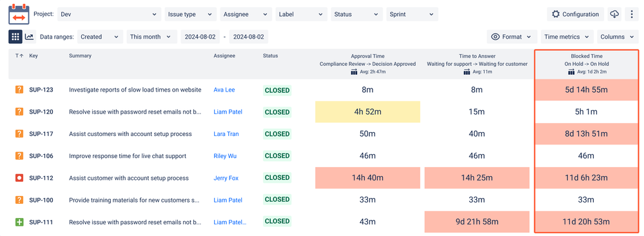Open Configuration settings
644x236 pixels.
[576, 14]
